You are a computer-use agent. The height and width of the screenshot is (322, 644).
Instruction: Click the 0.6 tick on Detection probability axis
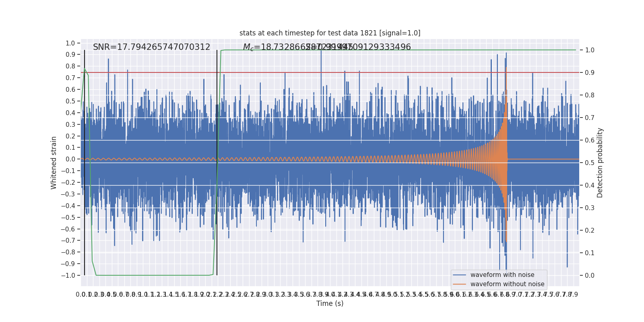pyautogui.click(x=590, y=140)
